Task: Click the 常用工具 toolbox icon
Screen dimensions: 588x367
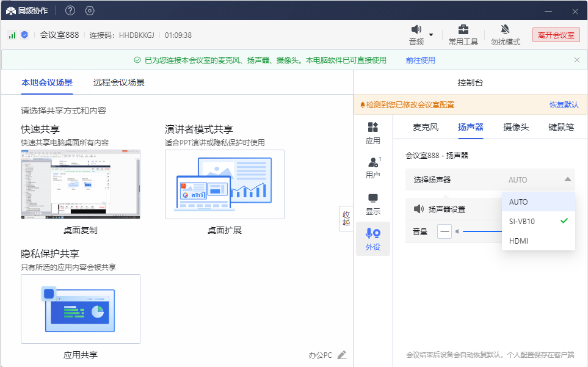Action: [x=463, y=30]
